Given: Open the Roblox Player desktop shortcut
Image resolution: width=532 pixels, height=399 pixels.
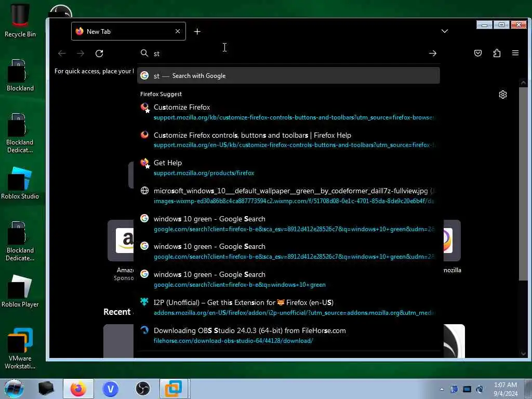Looking at the screenshot, I should [x=20, y=291].
